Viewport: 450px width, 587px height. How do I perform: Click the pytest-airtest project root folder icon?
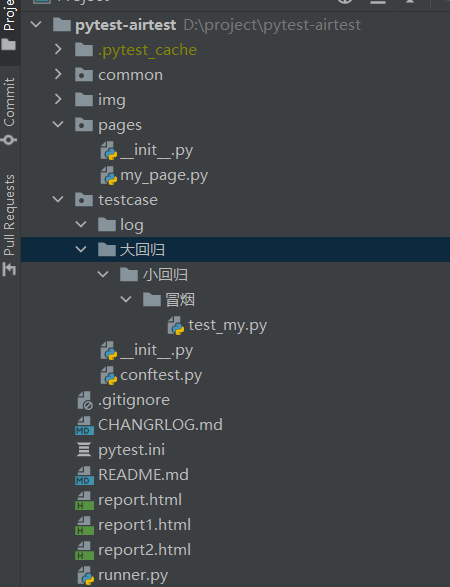click(x=62, y=25)
